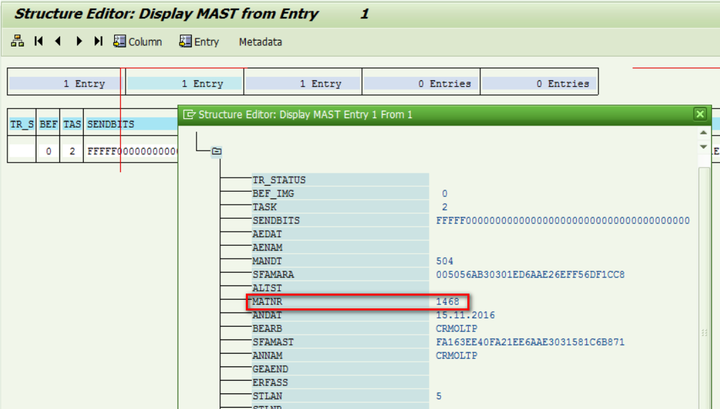
Task: Go to the next entry
Action: tap(79, 41)
